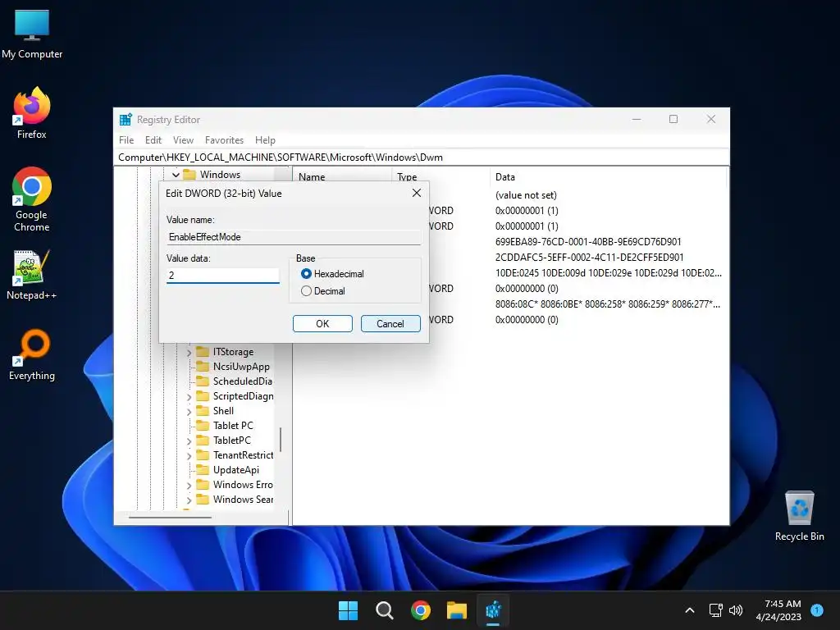
Task: Open the notification badge in tray
Action: coord(817,609)
